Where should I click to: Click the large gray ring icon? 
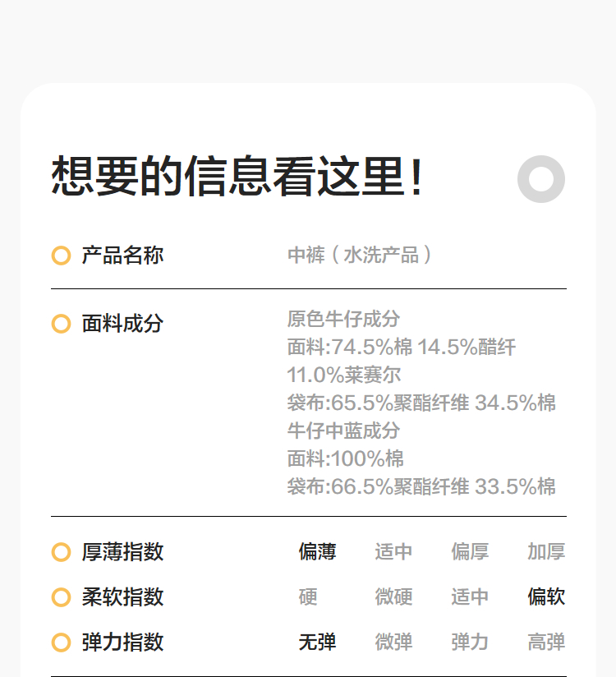[541, 179]
